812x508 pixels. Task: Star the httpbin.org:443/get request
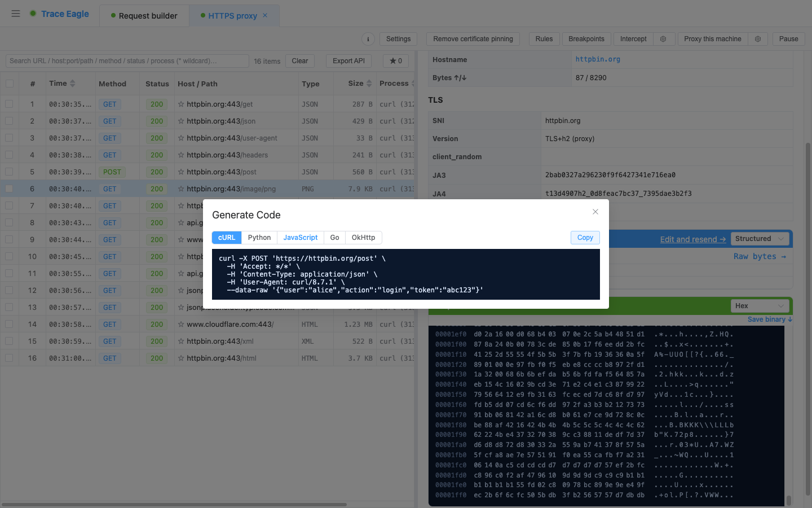(x=181, y=104)
